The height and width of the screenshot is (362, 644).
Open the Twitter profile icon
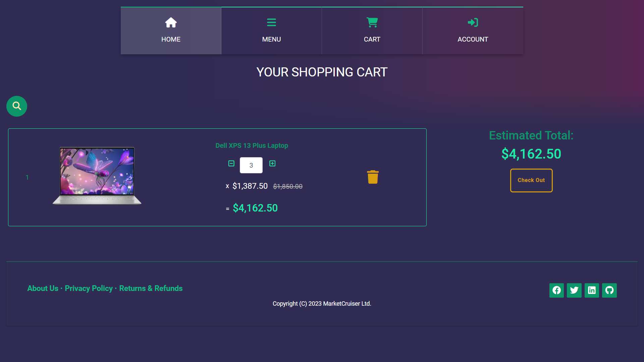point(574,290)
